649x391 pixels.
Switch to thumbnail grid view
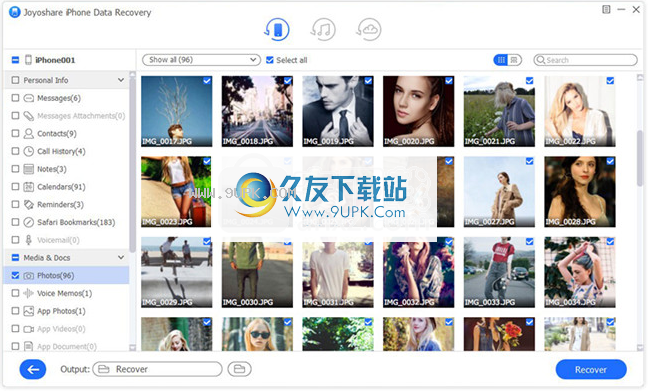coord(501,60)
